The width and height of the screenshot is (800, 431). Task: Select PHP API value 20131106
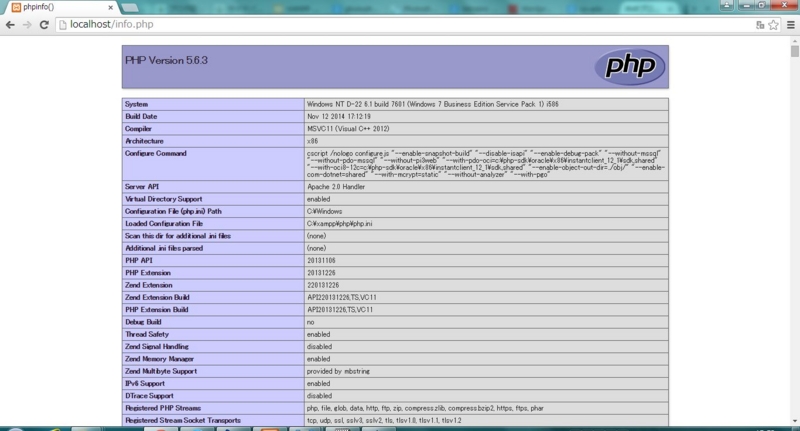321,260
